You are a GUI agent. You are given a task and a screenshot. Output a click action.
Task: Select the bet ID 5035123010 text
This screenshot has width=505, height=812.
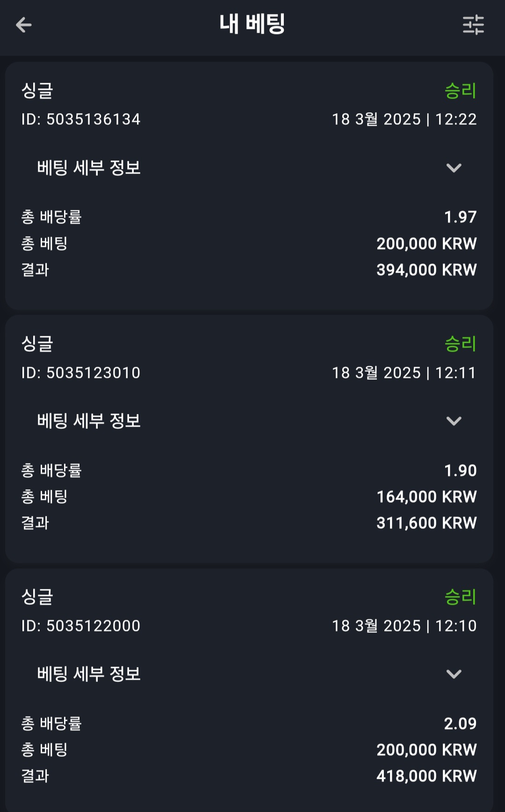pos(81,373)
